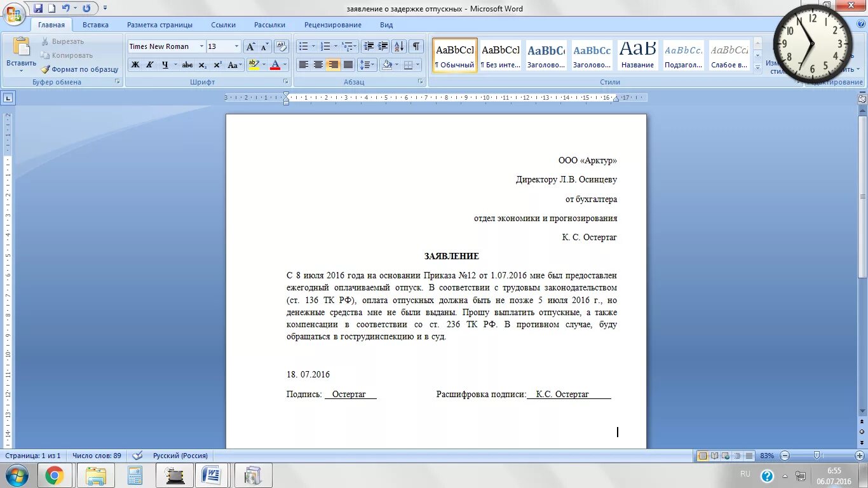
Task: Open the borders dropdown arrow
Action: [417, 65]
